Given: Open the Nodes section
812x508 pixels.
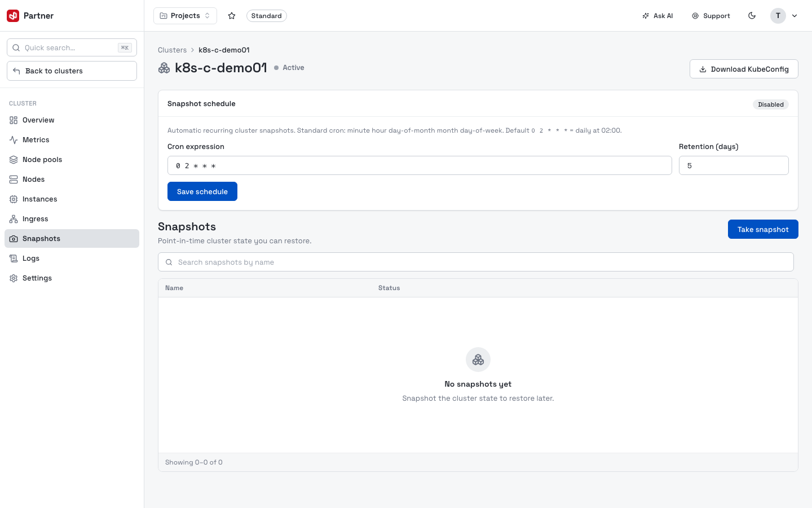Looking at the screenshot, I should click(x=72, y=179).
